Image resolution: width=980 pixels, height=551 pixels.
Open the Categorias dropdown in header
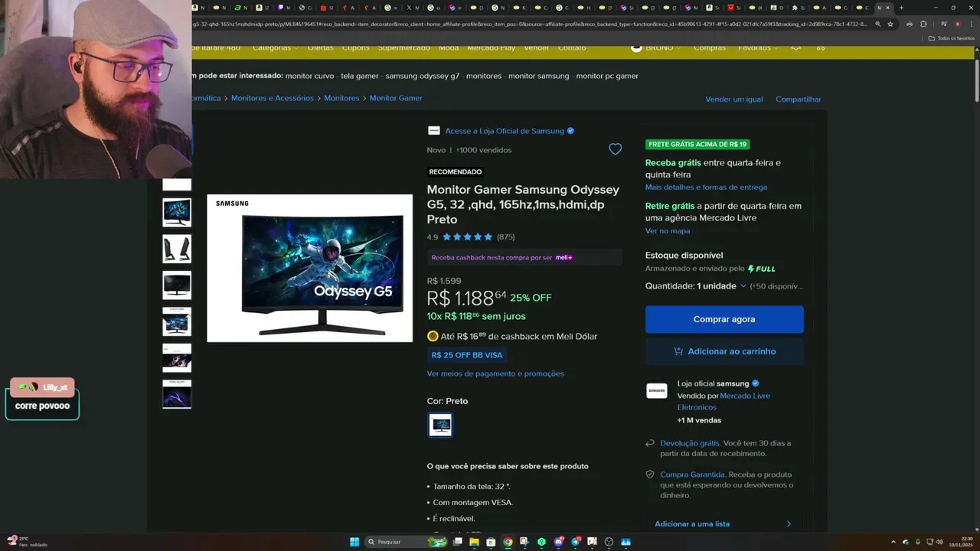click(275, 47)
